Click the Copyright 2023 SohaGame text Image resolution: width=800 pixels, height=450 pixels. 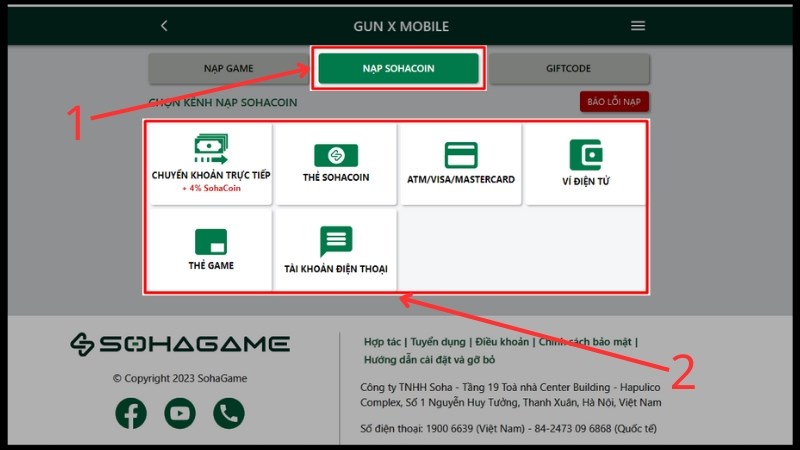180,379
